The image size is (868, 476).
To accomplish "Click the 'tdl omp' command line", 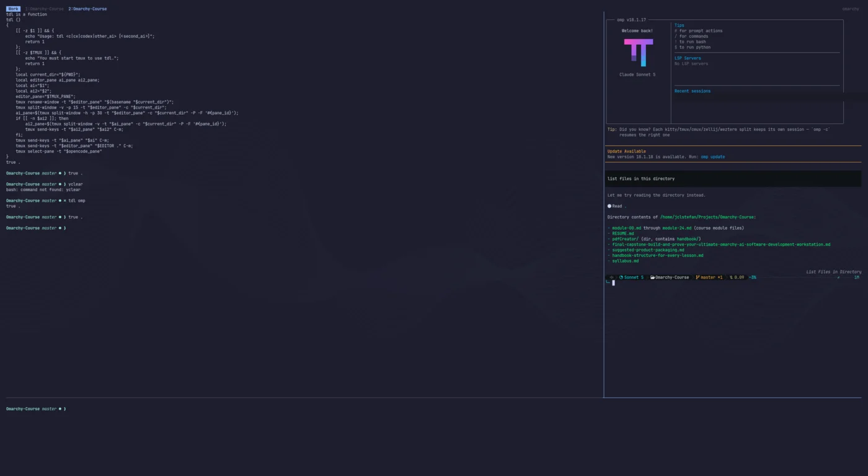I will (46, 200).
